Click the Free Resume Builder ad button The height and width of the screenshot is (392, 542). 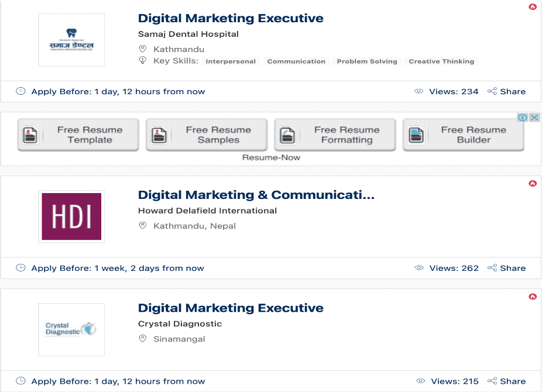click(463, 134)
